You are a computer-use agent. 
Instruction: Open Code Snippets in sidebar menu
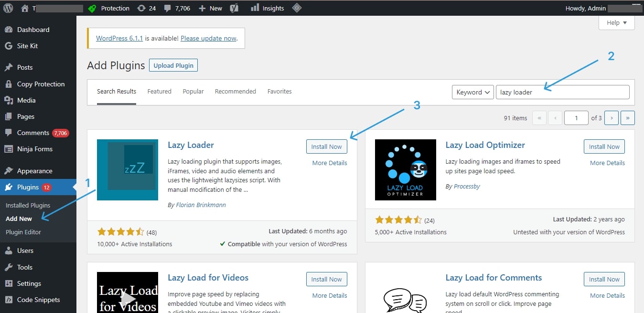(38, 300)
